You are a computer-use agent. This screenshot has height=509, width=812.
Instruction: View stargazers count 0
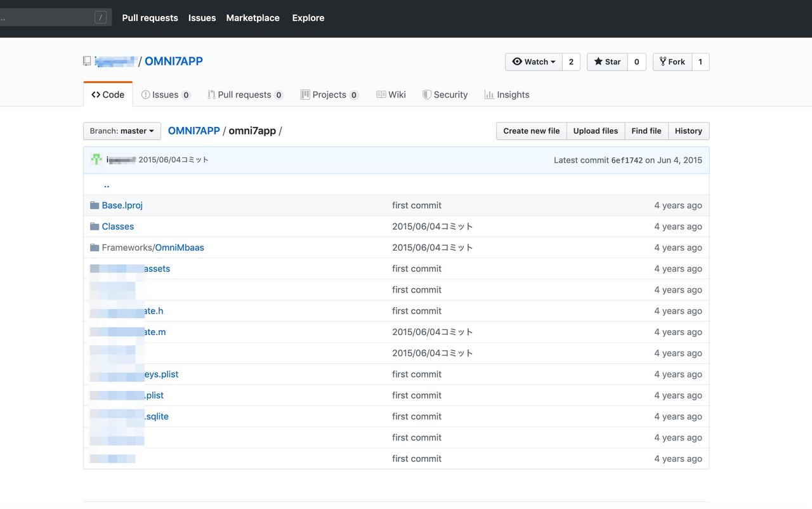[636, 62]
